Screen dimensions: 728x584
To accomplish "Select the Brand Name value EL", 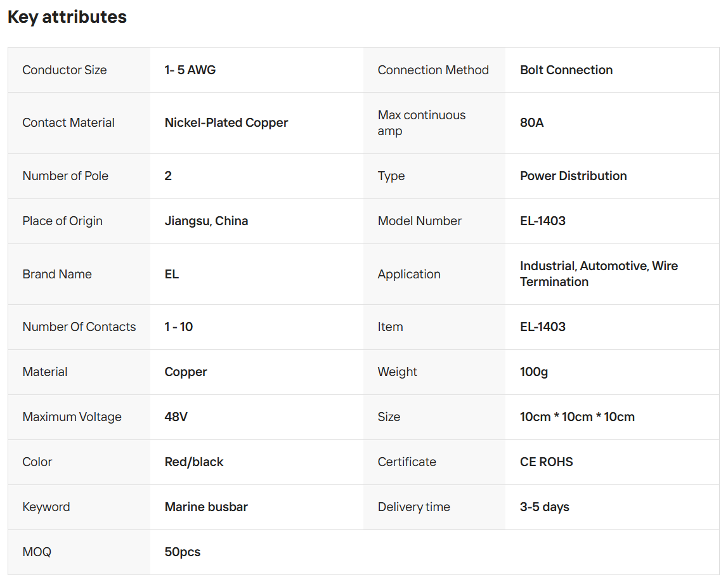I will pyautogui.click(x=172, y=274).
